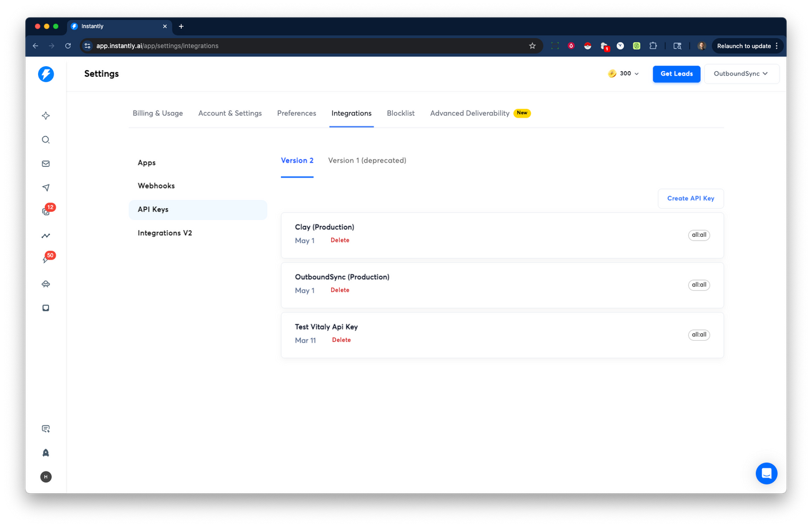Open the Blocklist settings tab
The width and height of the screenshot is (812, 527).
(x=400, y=113)
